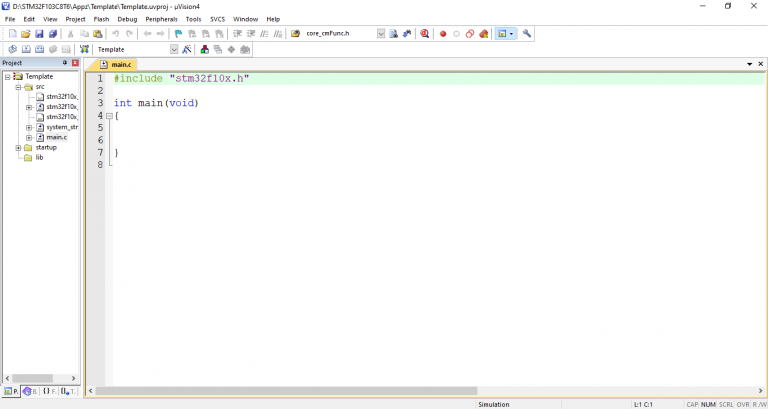The height and width of the screenshot is (409, 768).
Task: Open the Peripherals menu
Action: 161,19
